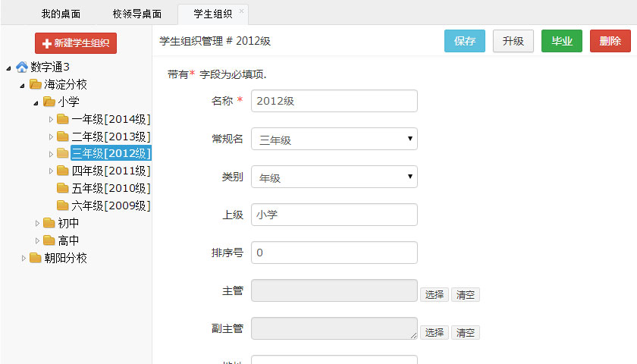Close the 学生组织 tab with its X

click(241, 11)
